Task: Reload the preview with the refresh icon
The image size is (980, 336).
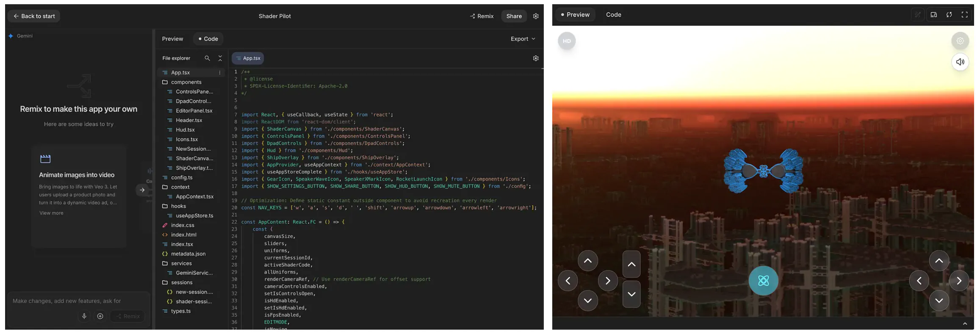Action: pos(949,15)
